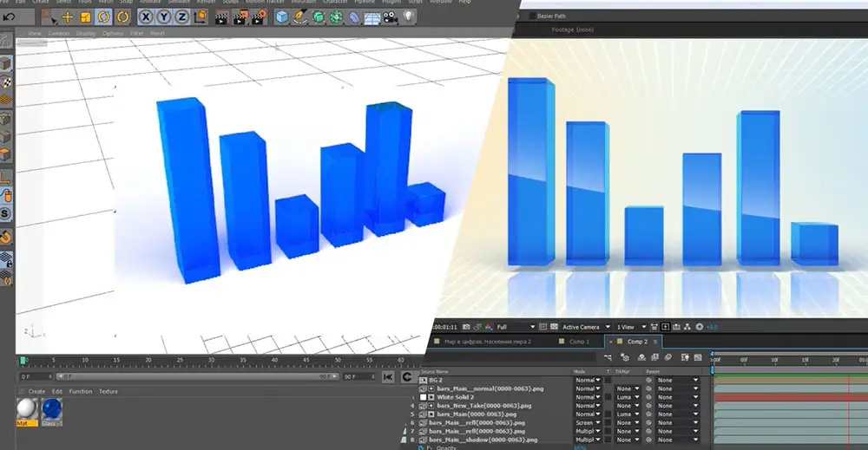This screenshot has width=868, height=450.
Task: Open the 1 View layout dropdown
Action: pyautogui.click(x=631, y=327)
